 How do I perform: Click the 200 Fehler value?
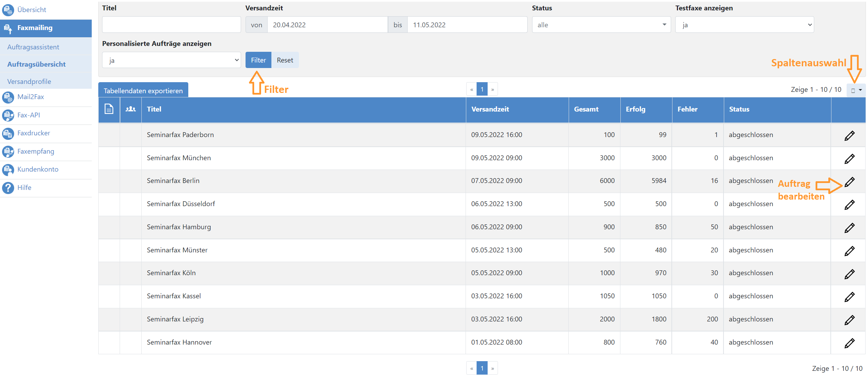(712, 319)
